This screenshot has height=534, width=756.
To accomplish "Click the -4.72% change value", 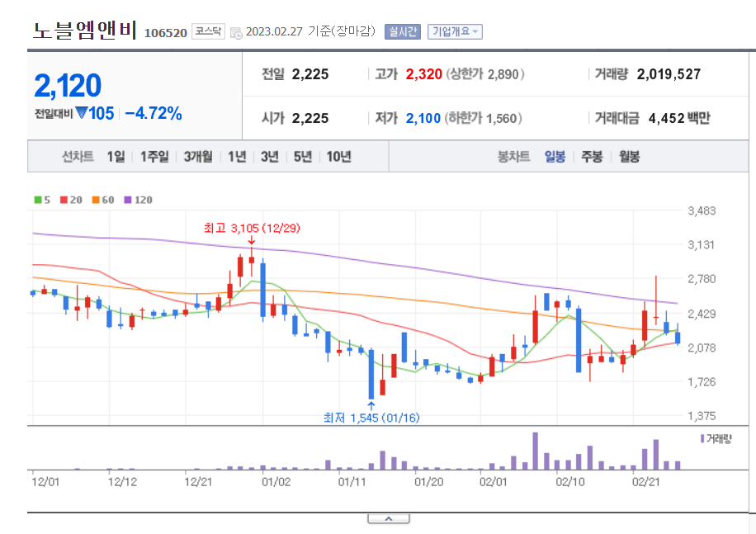I will [154, 113].
